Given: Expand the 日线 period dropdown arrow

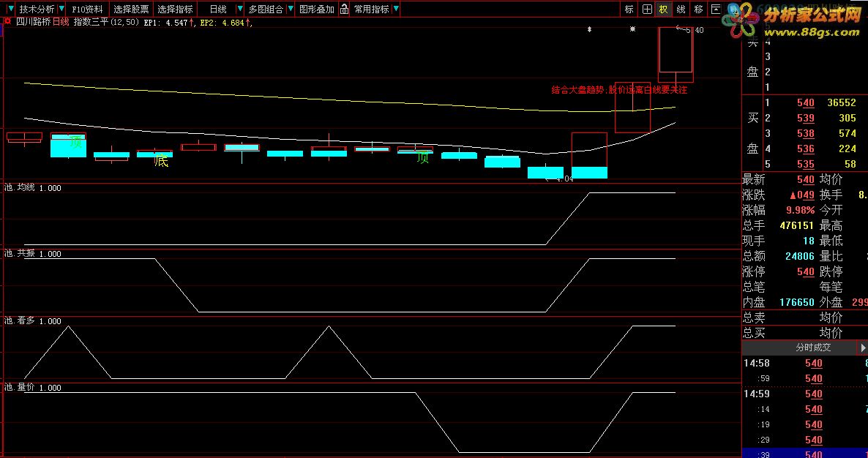Looking at the screenshot, I should click(x=239, y=9).
